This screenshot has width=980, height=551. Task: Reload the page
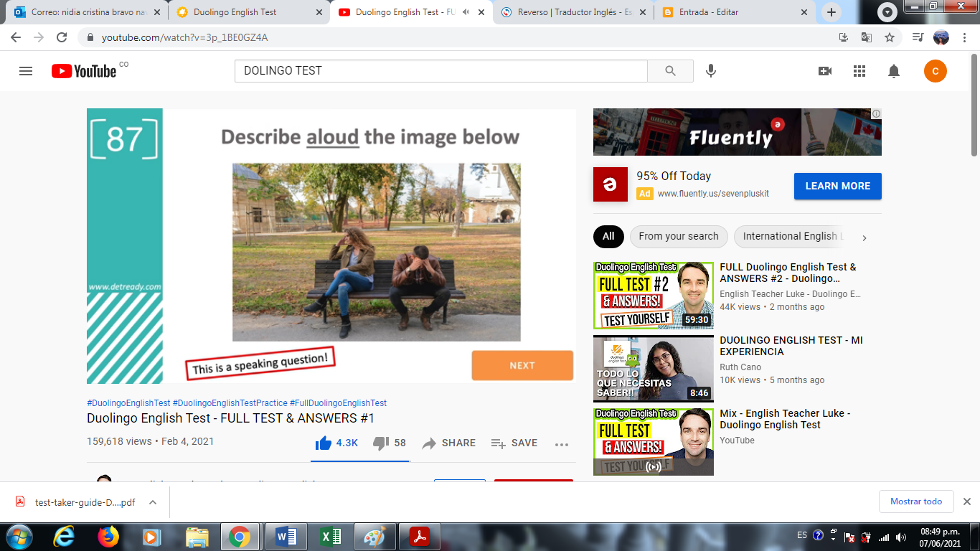[x=62, y=37]
